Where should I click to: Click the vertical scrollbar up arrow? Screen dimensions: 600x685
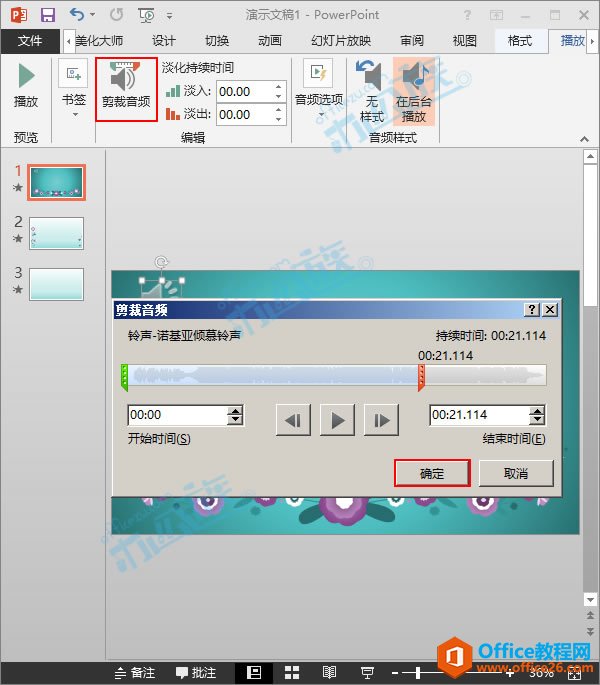590,156
